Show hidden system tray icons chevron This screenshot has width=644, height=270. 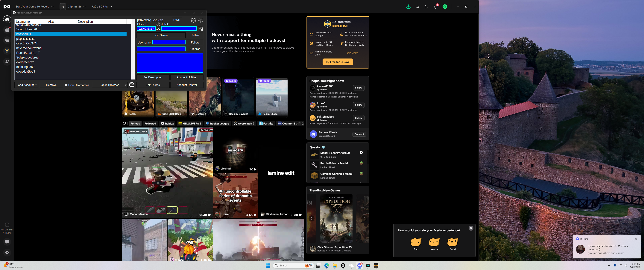609,265
